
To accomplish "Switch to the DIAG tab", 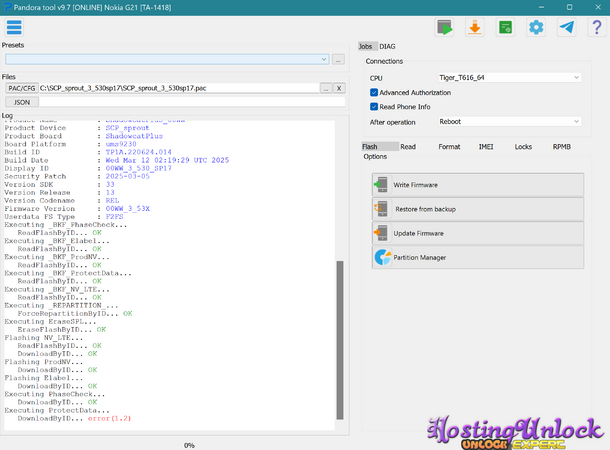I will 388,47.
